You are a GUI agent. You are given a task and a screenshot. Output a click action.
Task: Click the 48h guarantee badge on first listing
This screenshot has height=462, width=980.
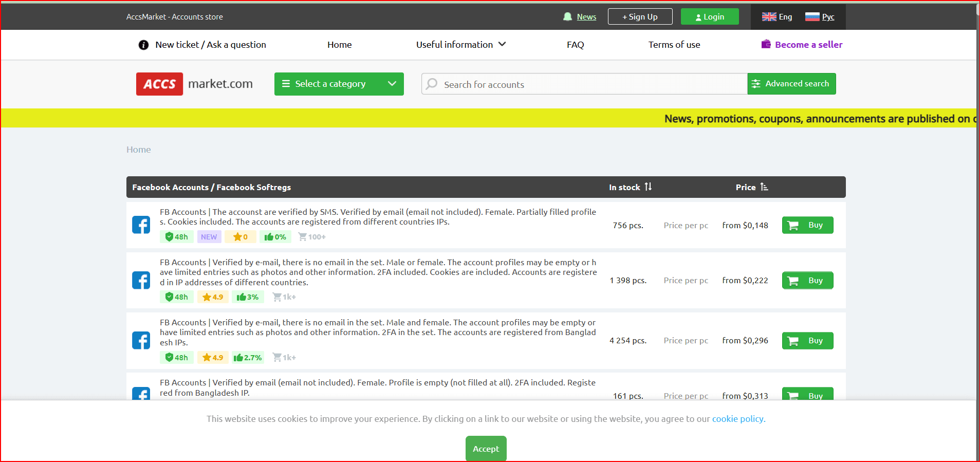coord(176,237)
